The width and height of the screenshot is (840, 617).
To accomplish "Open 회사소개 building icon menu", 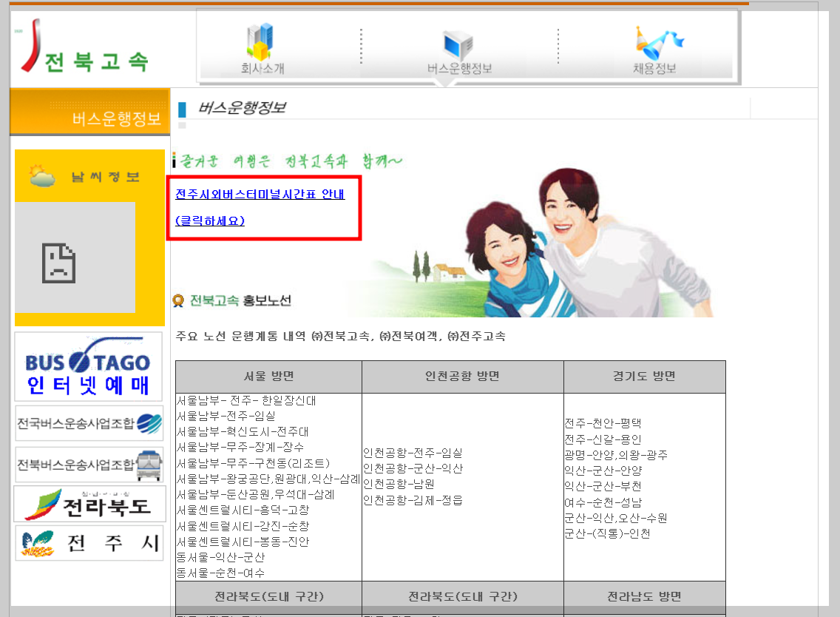I will pyautogui.click(x=260, y=41).
